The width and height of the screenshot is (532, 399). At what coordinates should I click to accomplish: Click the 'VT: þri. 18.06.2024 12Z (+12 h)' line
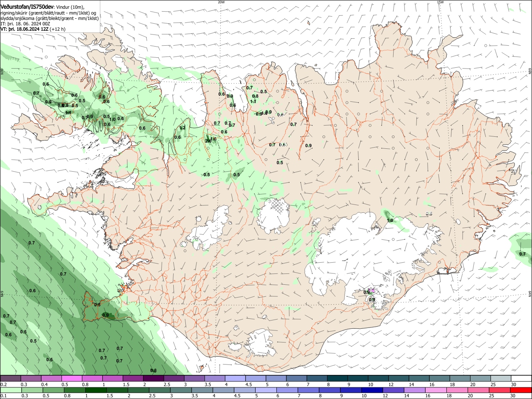click(x=33, y=29)
